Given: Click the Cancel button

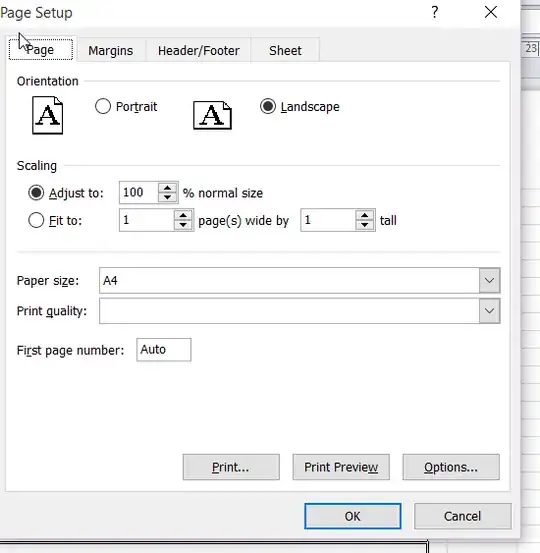Looking at the screenshot, I should [x=463, y=516].
